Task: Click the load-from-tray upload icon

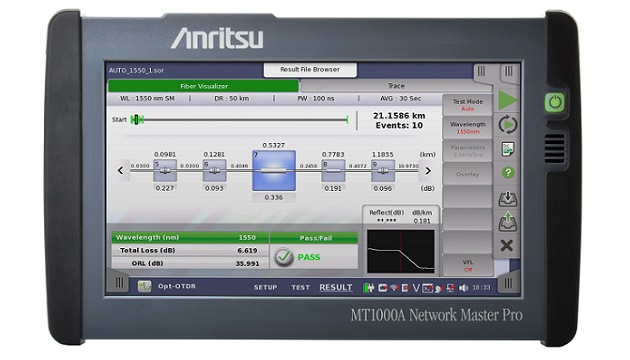Action: pyautogui.click(x=508, y=222)
